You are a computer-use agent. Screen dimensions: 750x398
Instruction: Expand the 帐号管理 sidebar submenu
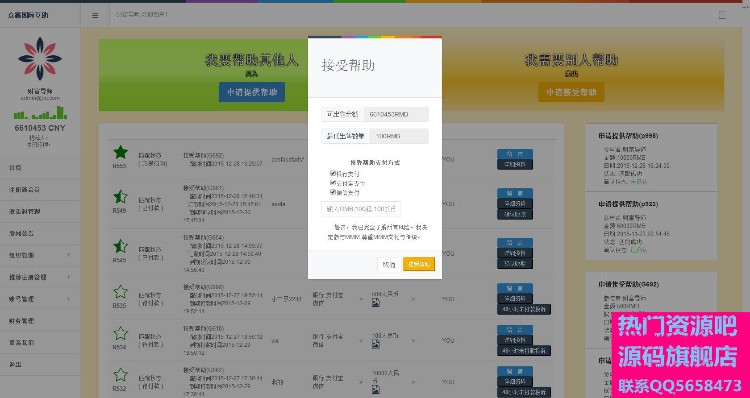[40, 299]
